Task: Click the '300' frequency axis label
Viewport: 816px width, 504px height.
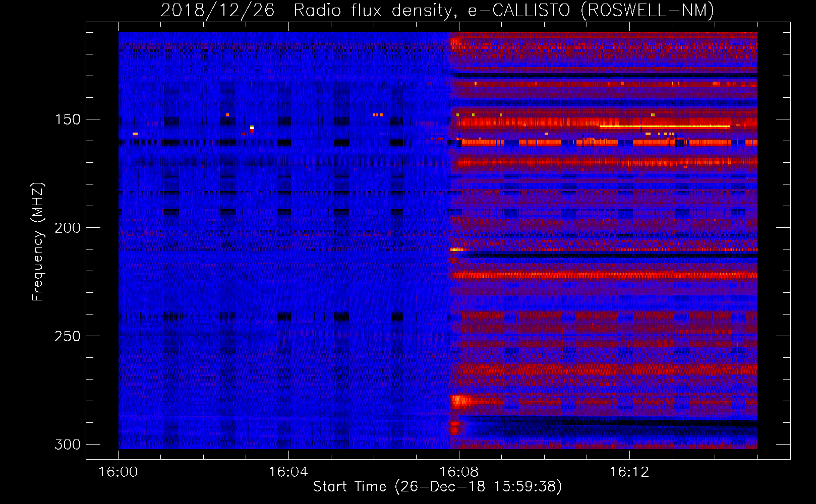Action: click(x=68, y=445)
